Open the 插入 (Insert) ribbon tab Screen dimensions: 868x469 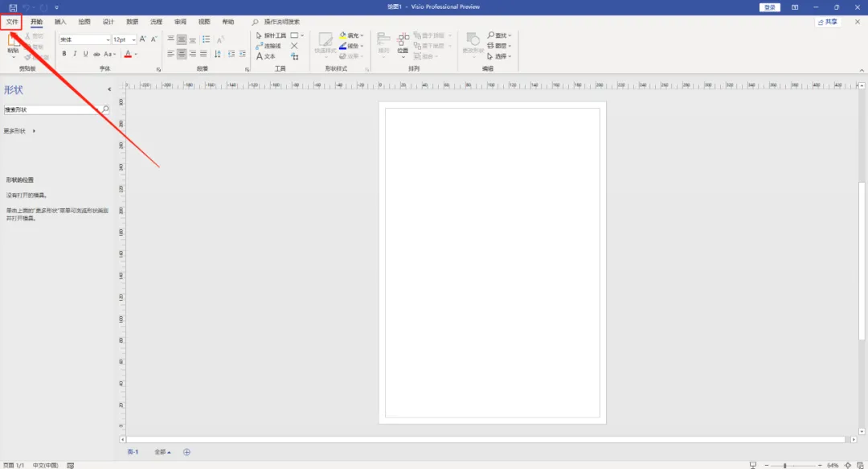60,23
